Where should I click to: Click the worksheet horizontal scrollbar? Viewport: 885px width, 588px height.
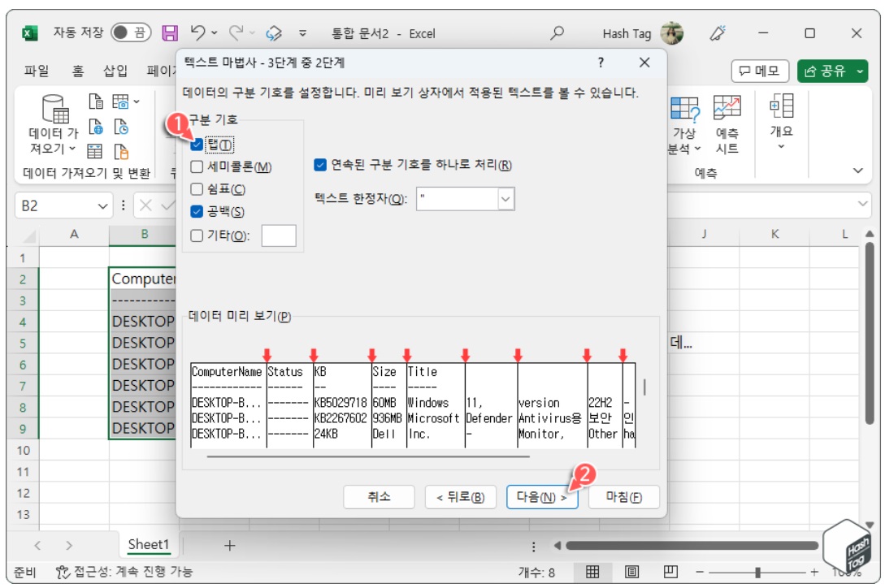pos(692,545)
